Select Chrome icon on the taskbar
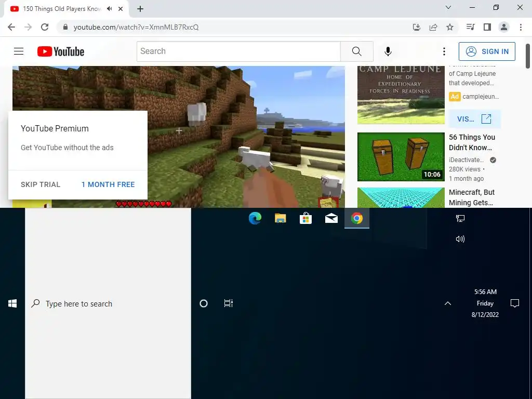This screenshot has width=532, height=399. click(357, 218)
